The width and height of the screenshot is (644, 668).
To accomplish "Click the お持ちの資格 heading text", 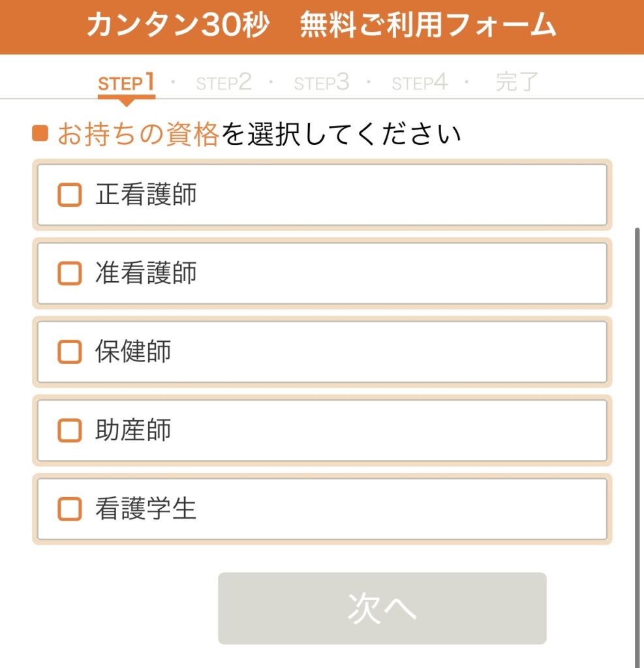I will pyautogui.click(x=138, y=134).
